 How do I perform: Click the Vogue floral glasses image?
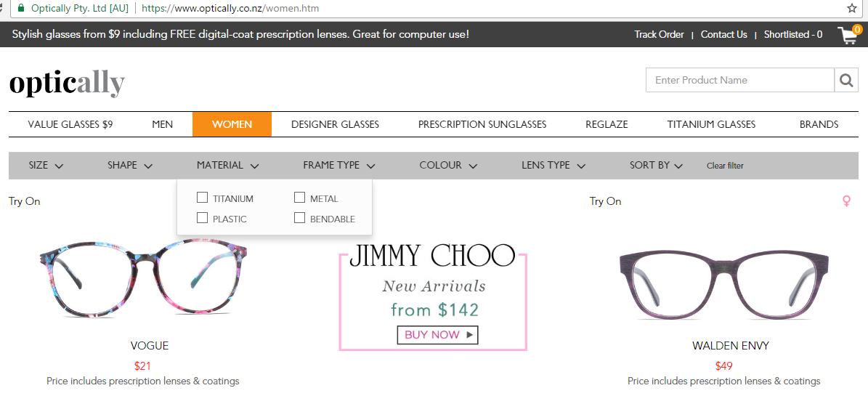coord(144,276)
